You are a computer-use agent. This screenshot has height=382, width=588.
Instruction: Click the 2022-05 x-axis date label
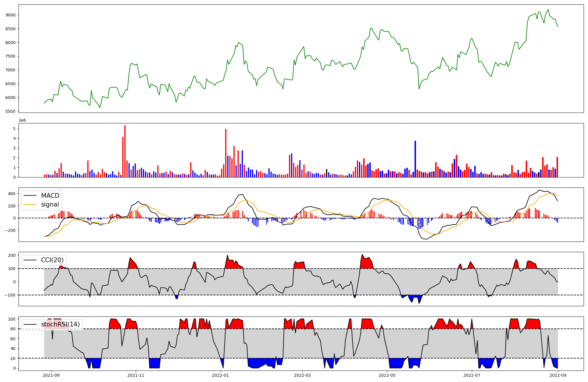pyautogui.click(x=387, y=375)
